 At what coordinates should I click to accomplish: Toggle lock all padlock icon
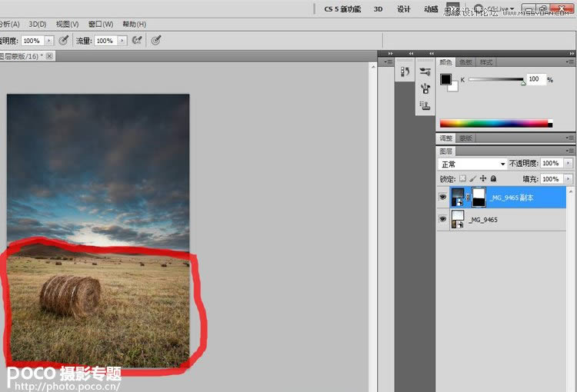click(x=493, y=178)
